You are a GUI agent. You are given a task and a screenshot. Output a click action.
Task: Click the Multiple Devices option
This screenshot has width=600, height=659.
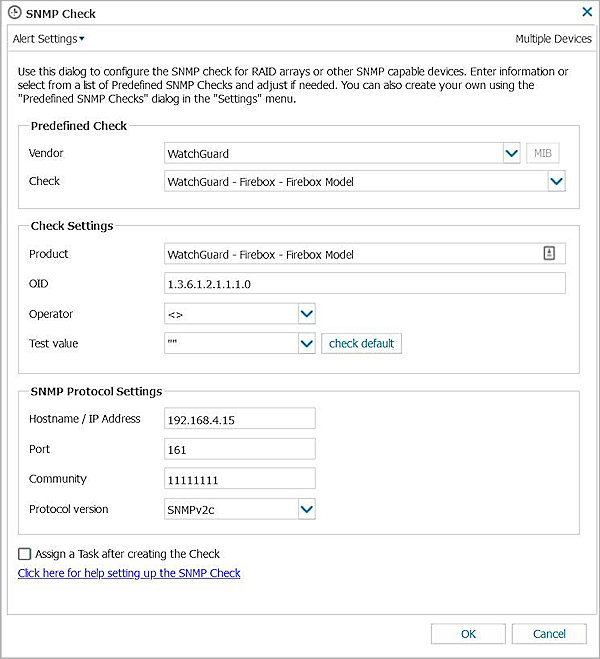tap(553, 39)
